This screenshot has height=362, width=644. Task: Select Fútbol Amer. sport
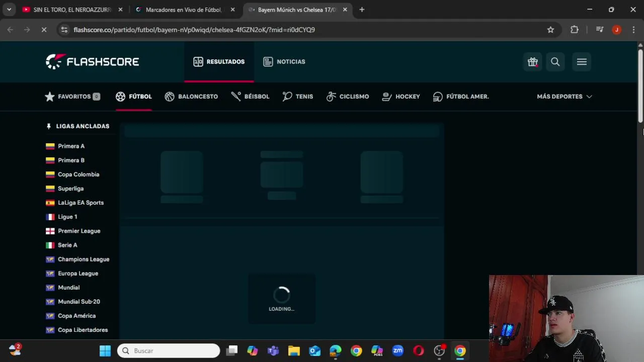point(461,97)
